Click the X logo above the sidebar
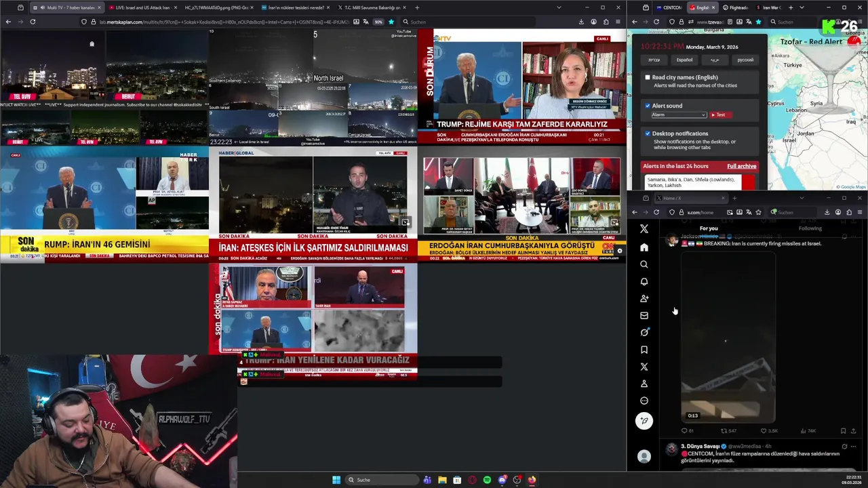Viewport: 868px width, 488px height. point(644,229)
